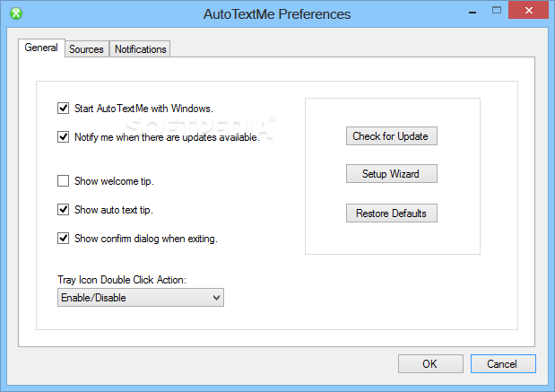
Task: Uncheck Start AutoTextMe with Windows
Action: click(63, 108)
